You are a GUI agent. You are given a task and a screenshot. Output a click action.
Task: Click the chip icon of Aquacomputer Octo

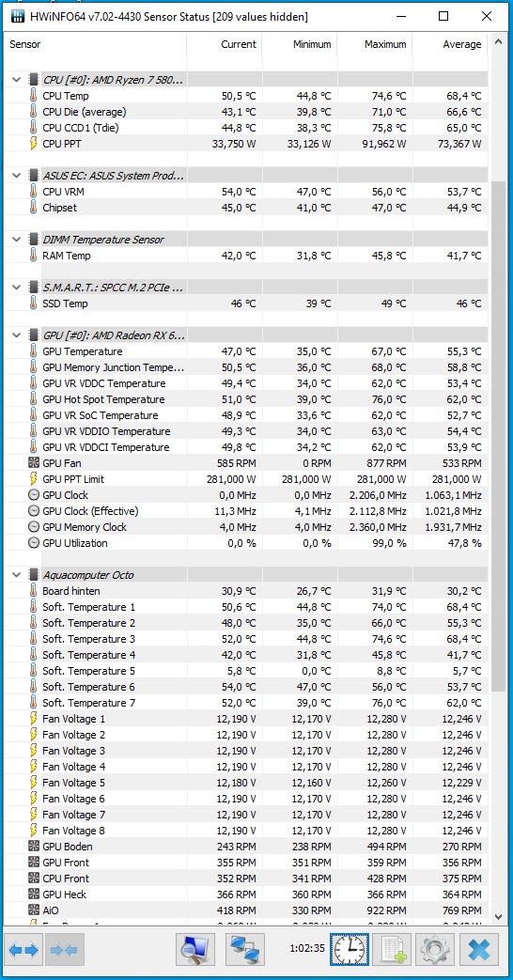pyautogui.click(x=34, y=574)
